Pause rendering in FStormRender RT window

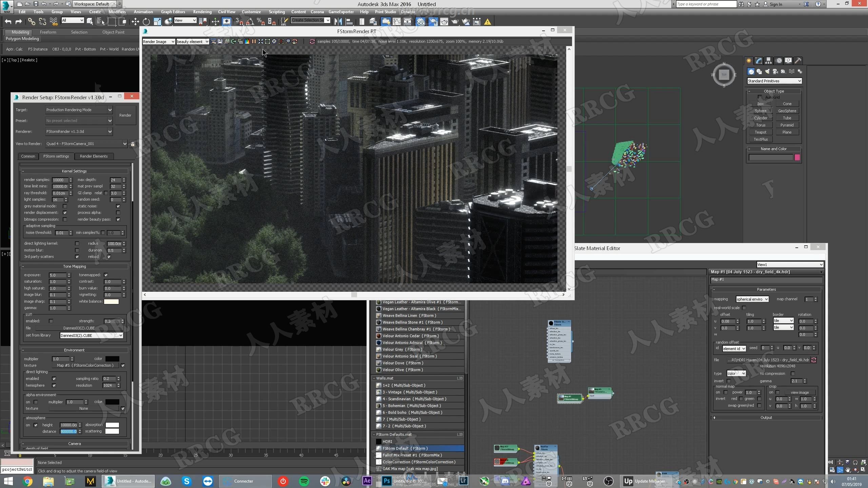tap(254, 41)
